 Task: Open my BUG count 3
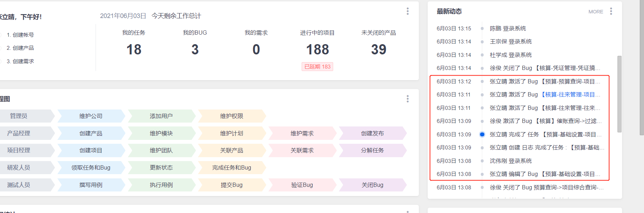(x=195, y=49)
